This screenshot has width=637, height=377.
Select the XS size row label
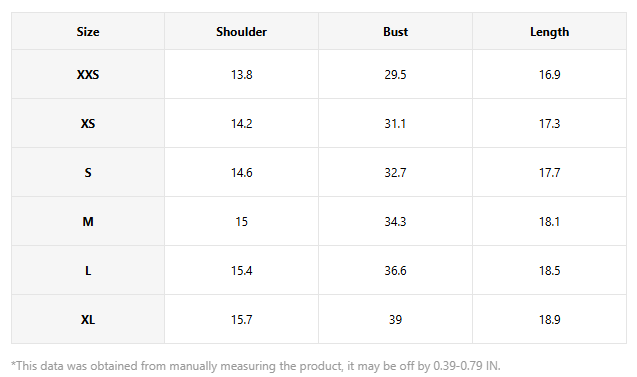point(88,124)
